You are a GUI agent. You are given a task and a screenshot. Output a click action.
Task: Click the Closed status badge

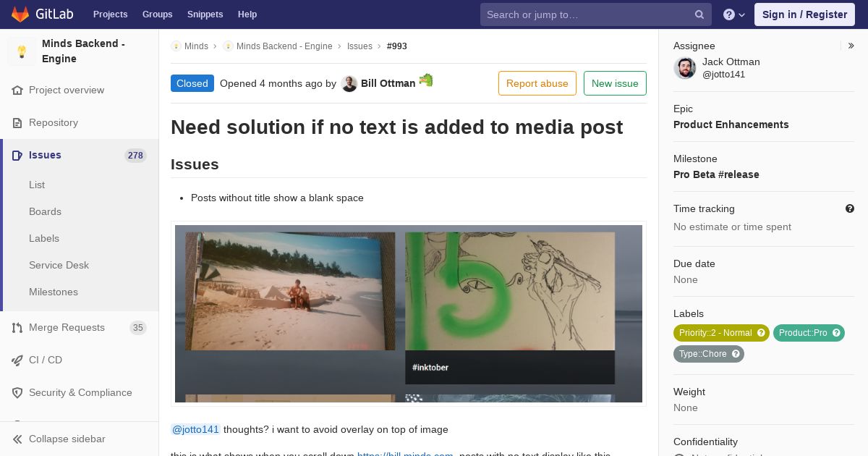[192, 83]
